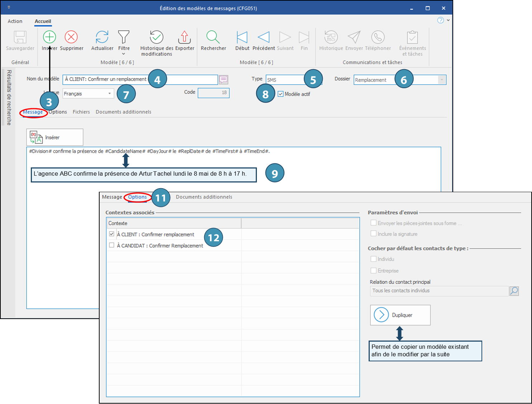532x404 pixels.
Task: Check À CANDIDAT : Confirmer Remplacement
Action: pos(112,245)
